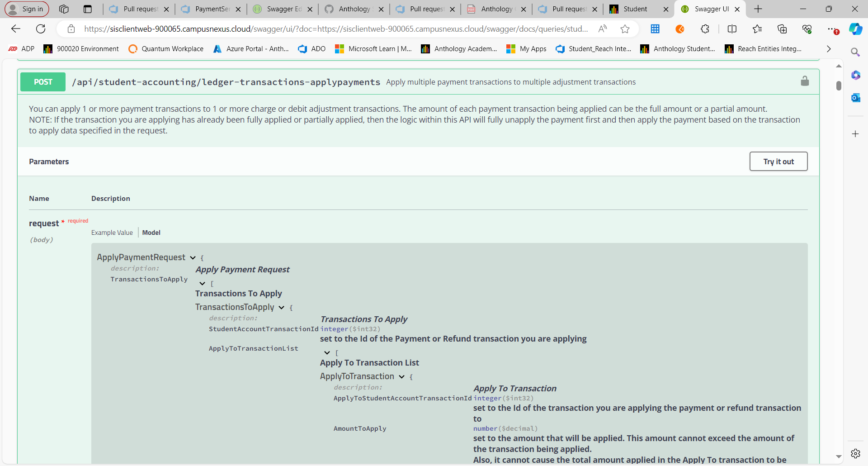Open the Azure Portal bookmark
This screenshot has height=466, width=868.
point(251,49)
